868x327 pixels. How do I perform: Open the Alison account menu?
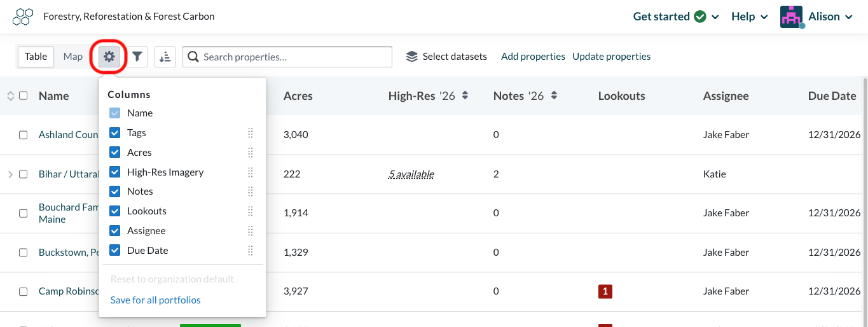[x=817, y=17]
